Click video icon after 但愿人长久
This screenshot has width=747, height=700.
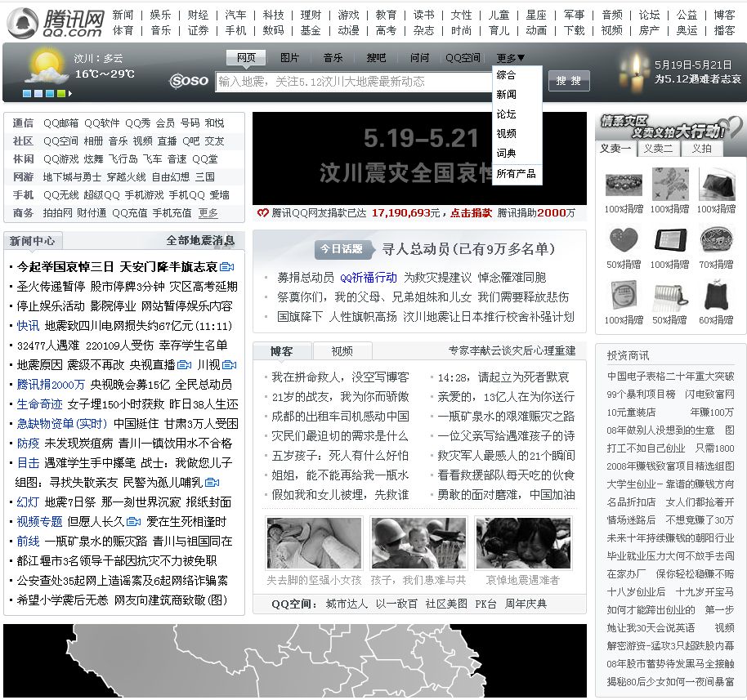[134, 522]
